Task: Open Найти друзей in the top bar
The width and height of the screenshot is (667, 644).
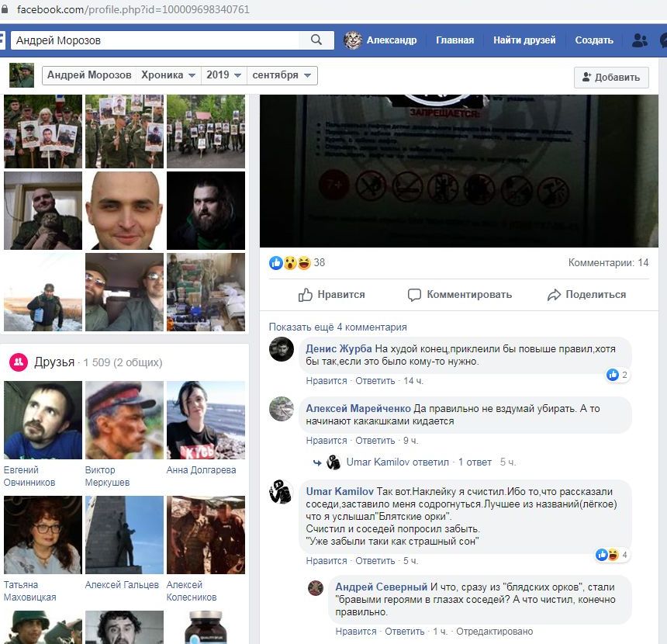Action: point(524,40)
